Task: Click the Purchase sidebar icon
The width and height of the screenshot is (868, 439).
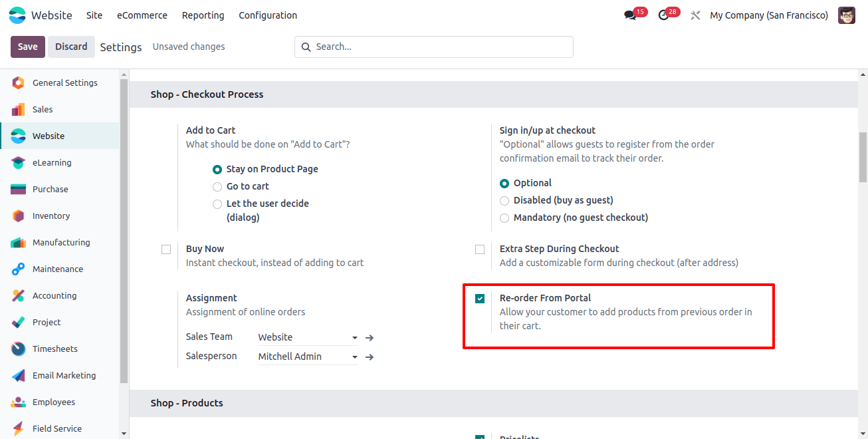Action: 18,189
